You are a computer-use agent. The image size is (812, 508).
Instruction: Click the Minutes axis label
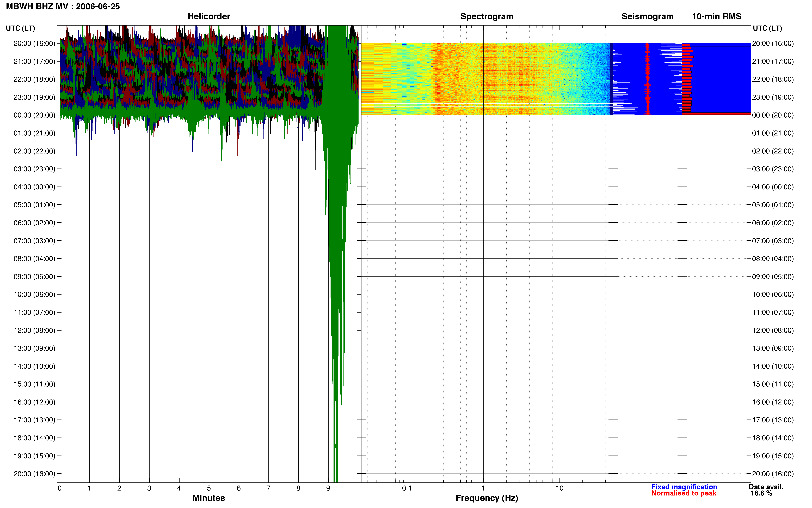[209, 498]
